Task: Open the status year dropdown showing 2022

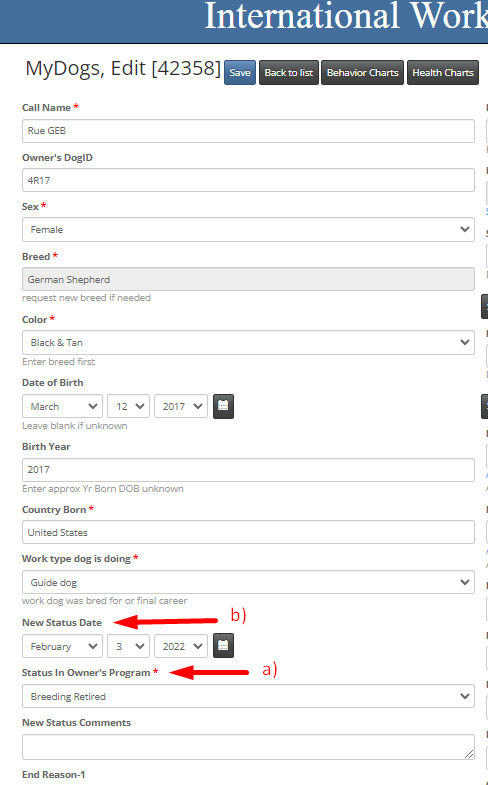Action: [x=181, y=646]
